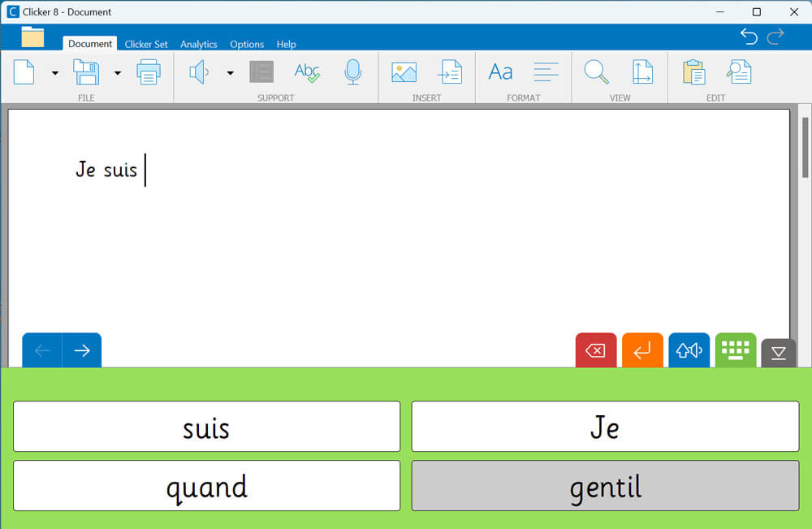Open the speech options dropdown arrow
Screen dimensions: 812x529
click(x=230, y=73)
